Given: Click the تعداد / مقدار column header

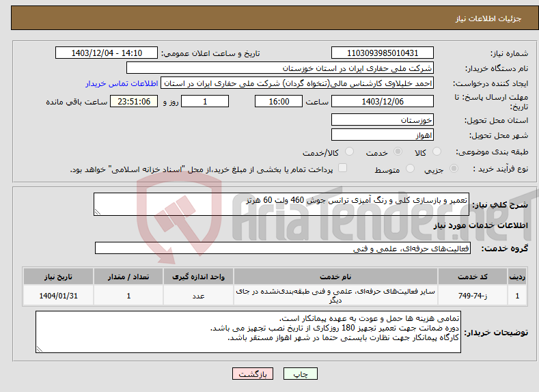Looking at the screenshot, I should click(128, 277).
